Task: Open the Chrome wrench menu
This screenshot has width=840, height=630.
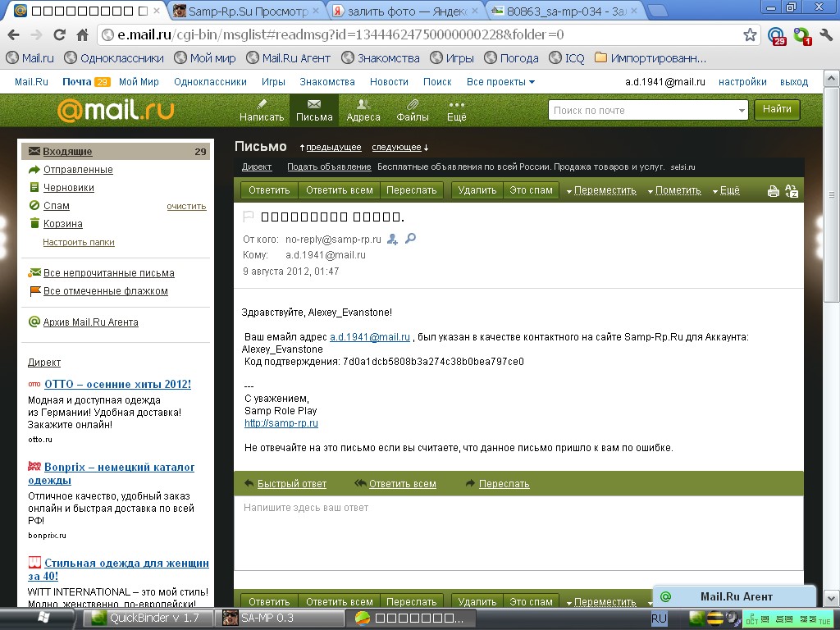Action: [x=826, y=34]
